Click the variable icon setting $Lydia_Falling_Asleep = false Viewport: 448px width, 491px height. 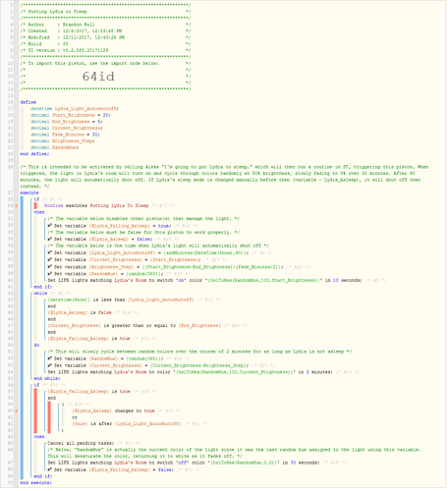50,470
